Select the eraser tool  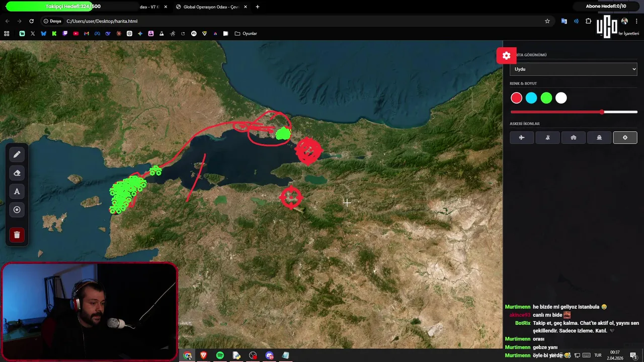17,173
